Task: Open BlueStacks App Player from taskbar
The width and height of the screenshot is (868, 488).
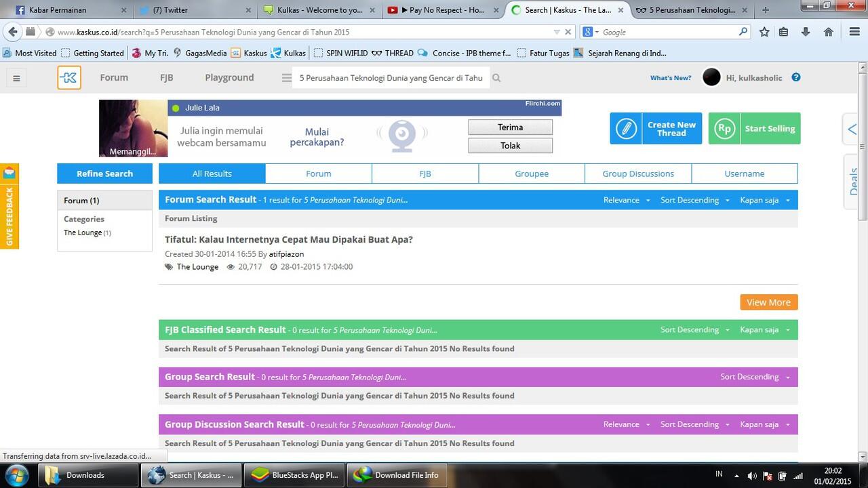Action: pos(294,475)
